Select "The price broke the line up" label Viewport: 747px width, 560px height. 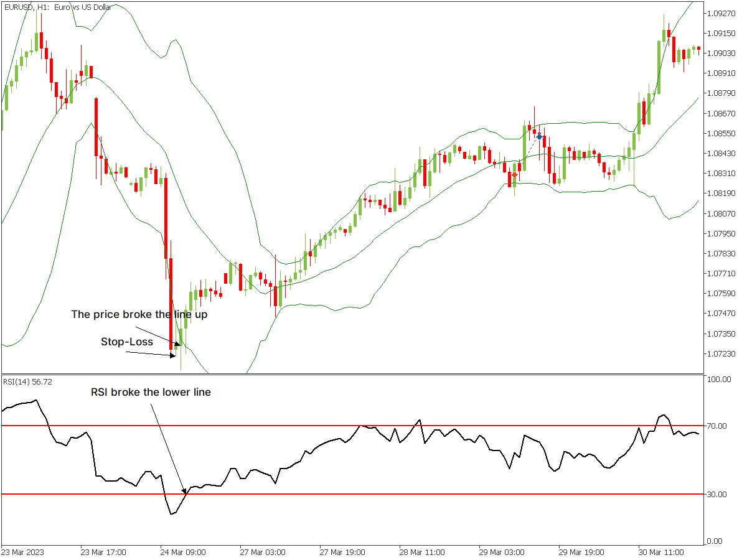pos(139,314)
